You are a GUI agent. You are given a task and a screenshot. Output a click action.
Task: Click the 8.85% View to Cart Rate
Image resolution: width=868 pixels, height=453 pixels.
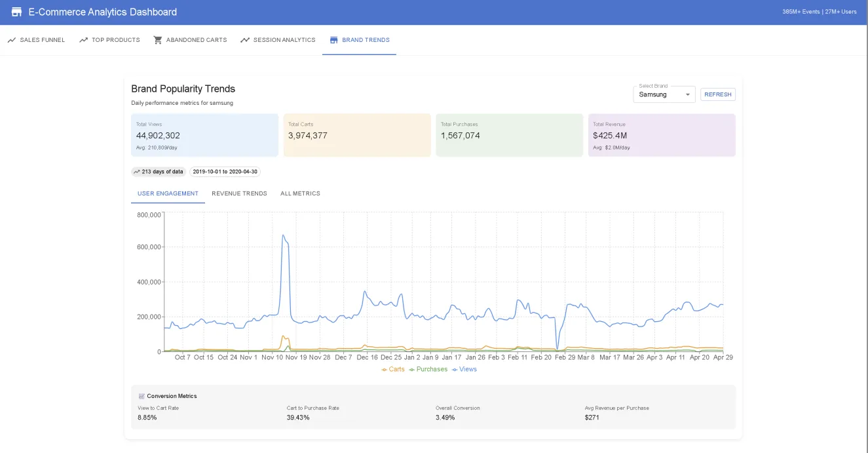pos(147,418)
